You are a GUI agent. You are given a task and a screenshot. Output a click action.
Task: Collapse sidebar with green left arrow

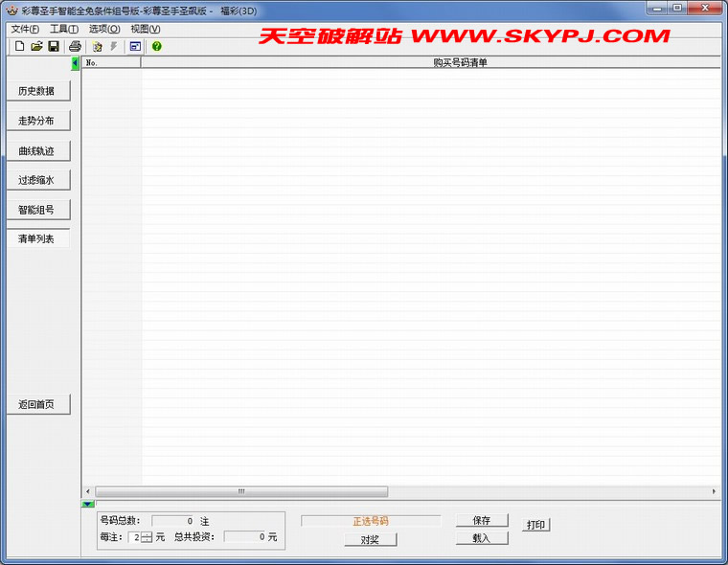[76, 64]
